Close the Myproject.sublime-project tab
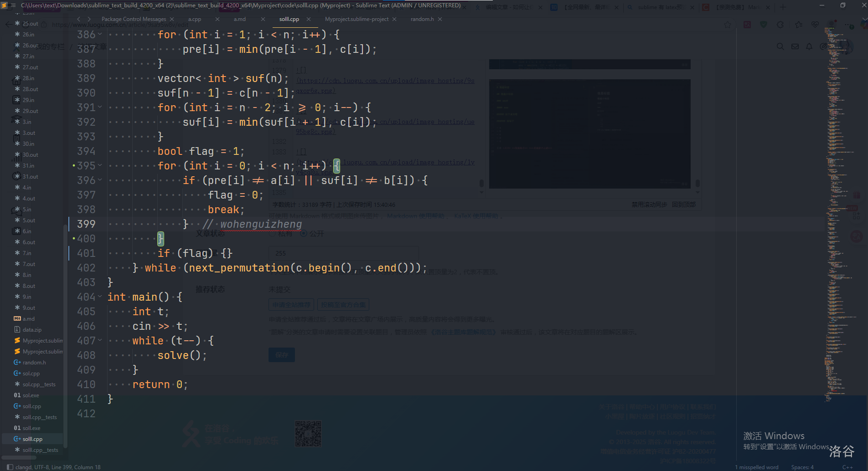The width and height of the screenshot is (868, 471). coord(394,19)
